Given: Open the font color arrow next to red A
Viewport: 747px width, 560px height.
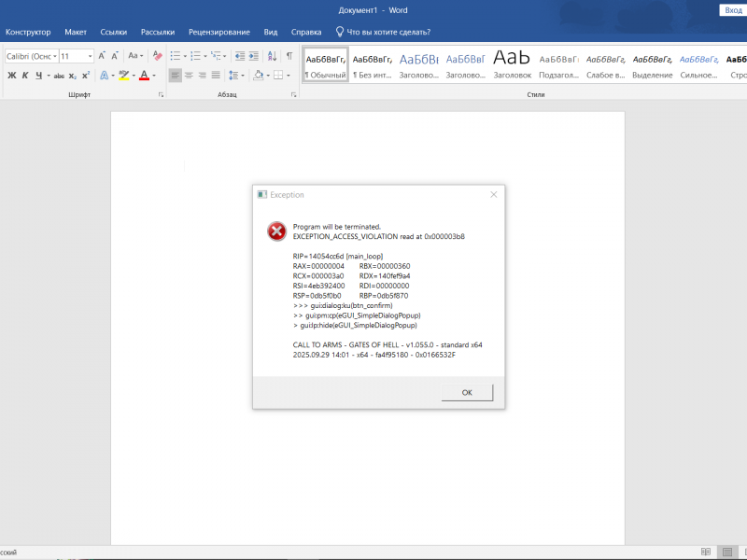Looking at the screenshot, I should [154, 75].
